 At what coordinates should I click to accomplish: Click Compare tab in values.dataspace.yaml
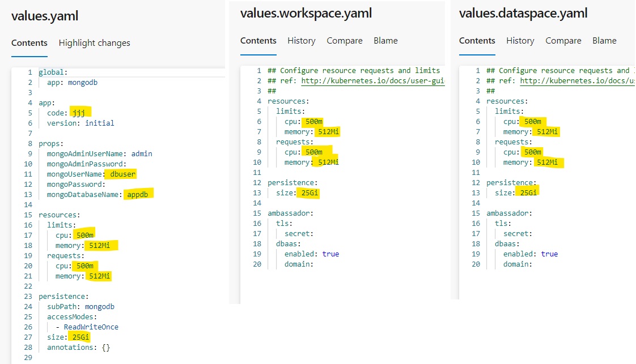coord(563,41)
